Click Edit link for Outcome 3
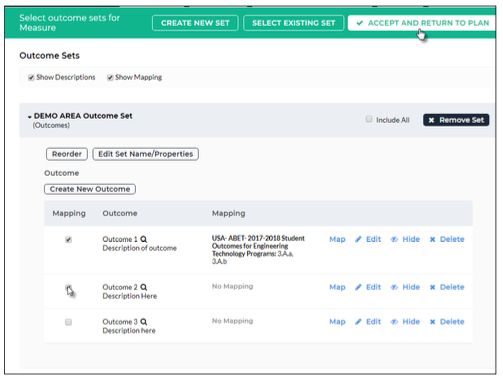 pos(373,322)
